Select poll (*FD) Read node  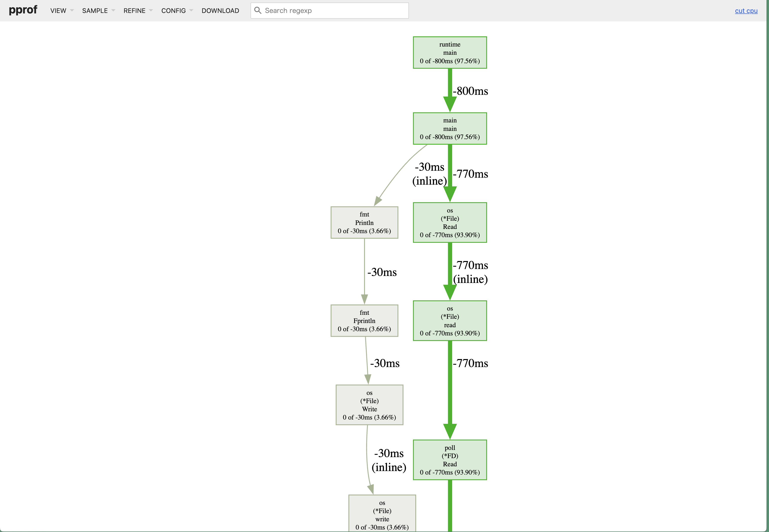tap(450, 460)
